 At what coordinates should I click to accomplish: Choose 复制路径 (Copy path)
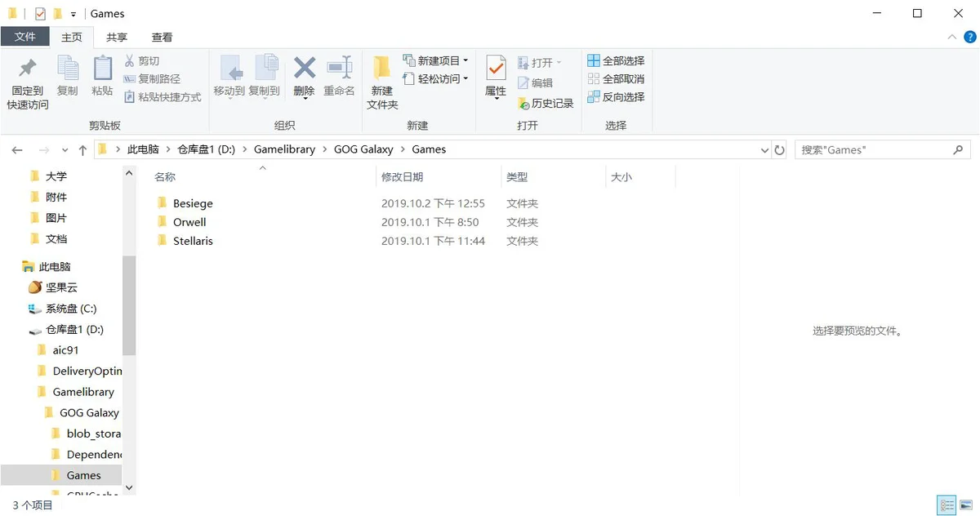click(152, 79)
